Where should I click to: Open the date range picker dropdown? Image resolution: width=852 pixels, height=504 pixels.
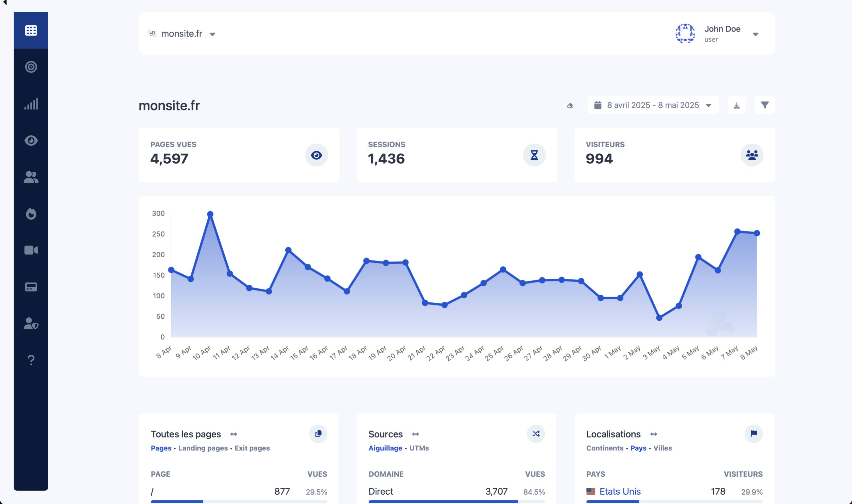[653, 105]
